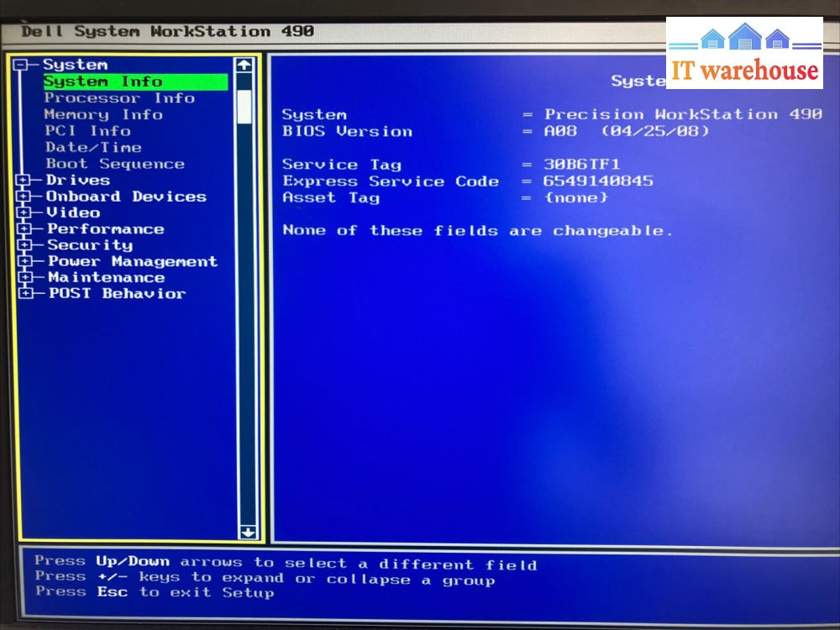
Task: Expand the Drives group plus box
Action: pos(24,181)
